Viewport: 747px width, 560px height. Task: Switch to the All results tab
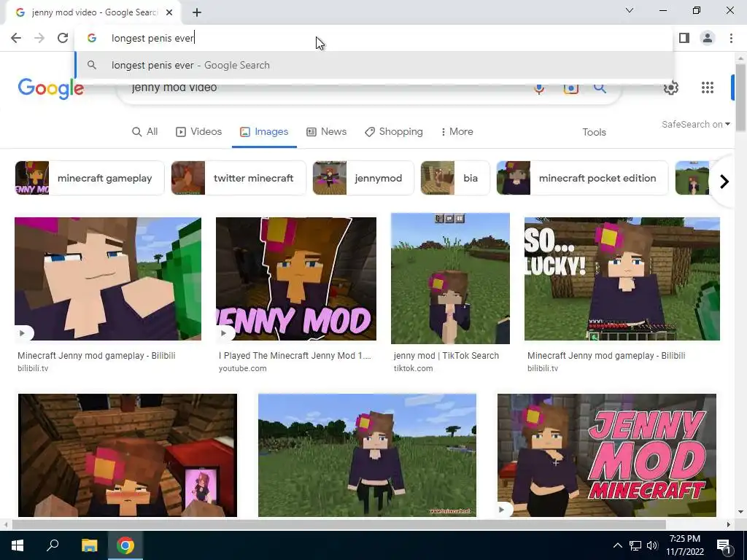[145, 132]
